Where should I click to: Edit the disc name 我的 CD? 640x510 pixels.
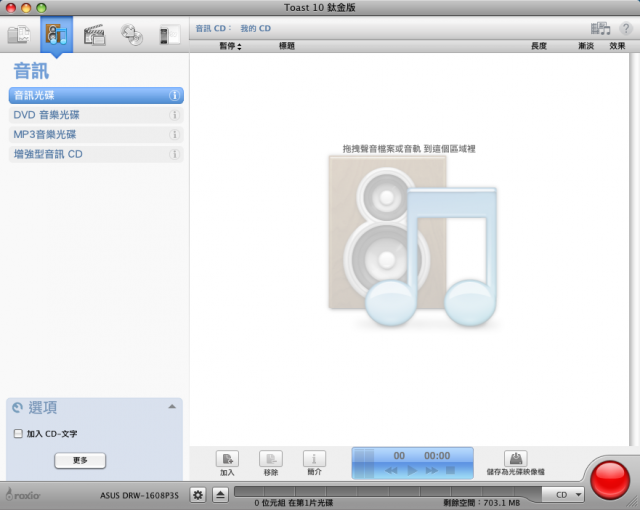[x=256, y=28]
